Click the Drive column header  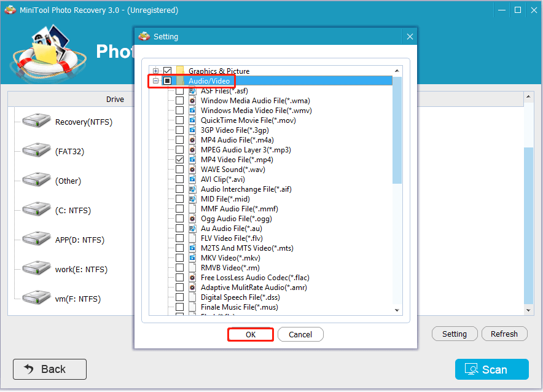(x=115, y=100)
